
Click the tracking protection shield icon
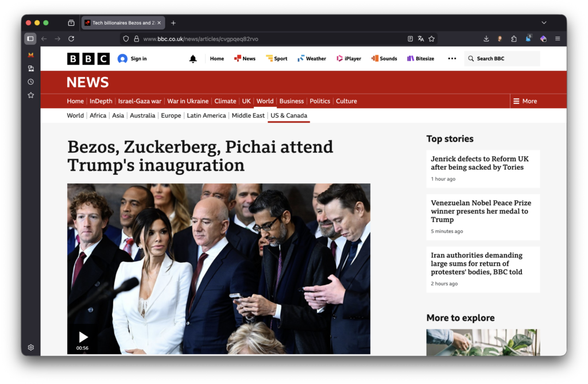(126, 39)
